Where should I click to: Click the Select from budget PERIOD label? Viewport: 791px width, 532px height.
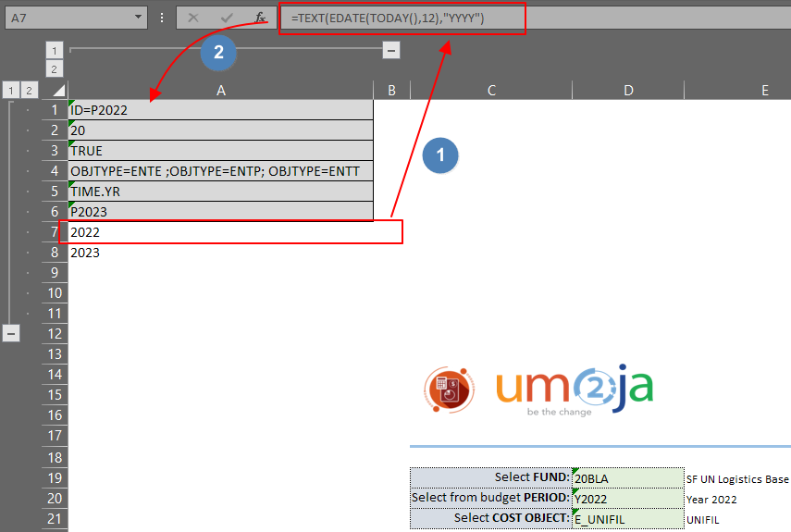491,498
